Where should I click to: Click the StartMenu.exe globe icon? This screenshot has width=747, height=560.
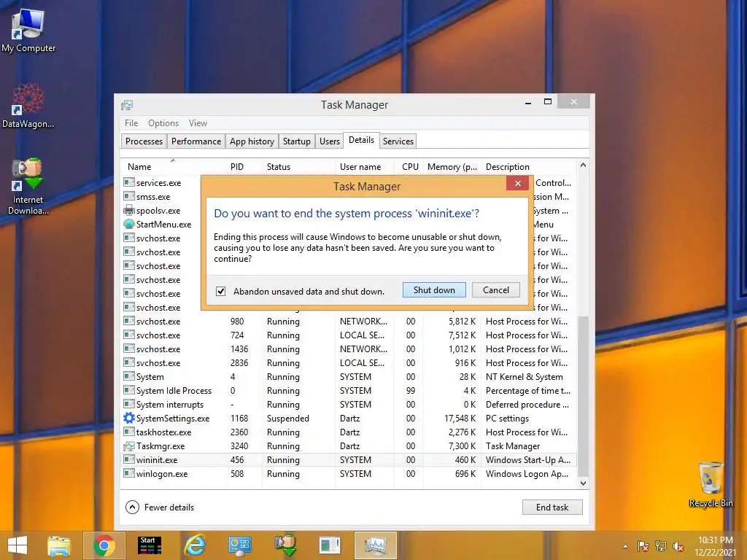[128, 224]
